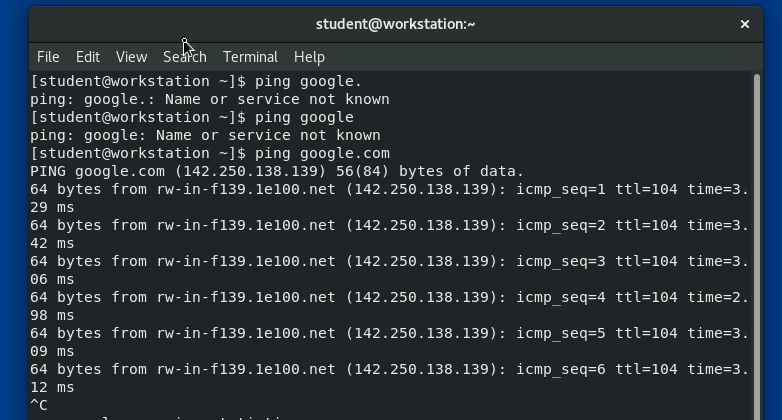Open the Help menu
The height and width of the screenshot is (420, 782).
coord(309,57)
